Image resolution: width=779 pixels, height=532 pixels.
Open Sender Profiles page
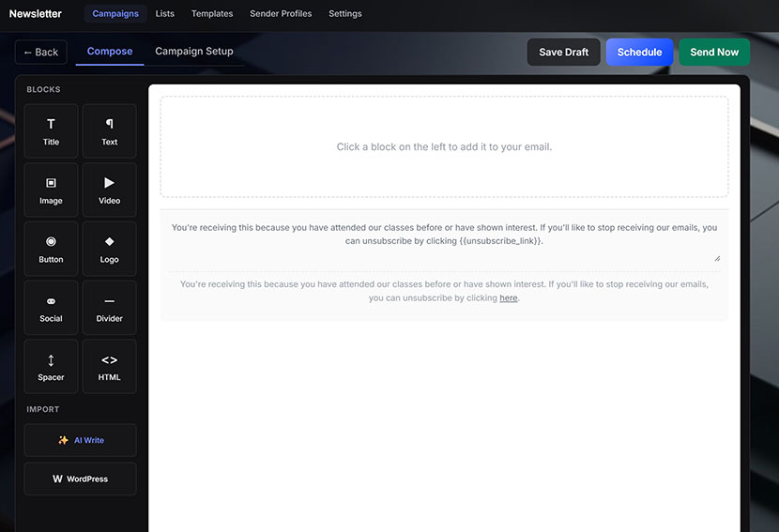(281, 13)
